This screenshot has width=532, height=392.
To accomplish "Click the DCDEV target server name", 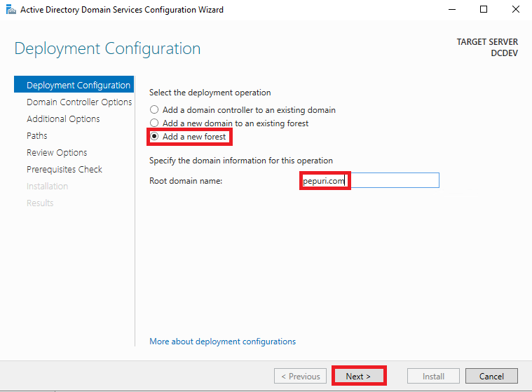I will 504,53.
